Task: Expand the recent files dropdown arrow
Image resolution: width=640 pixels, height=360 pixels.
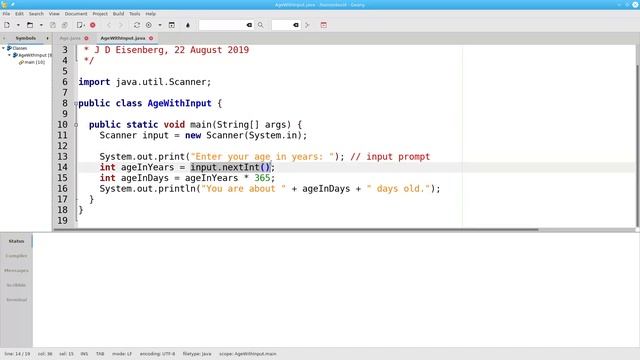Action: point(41,25)
